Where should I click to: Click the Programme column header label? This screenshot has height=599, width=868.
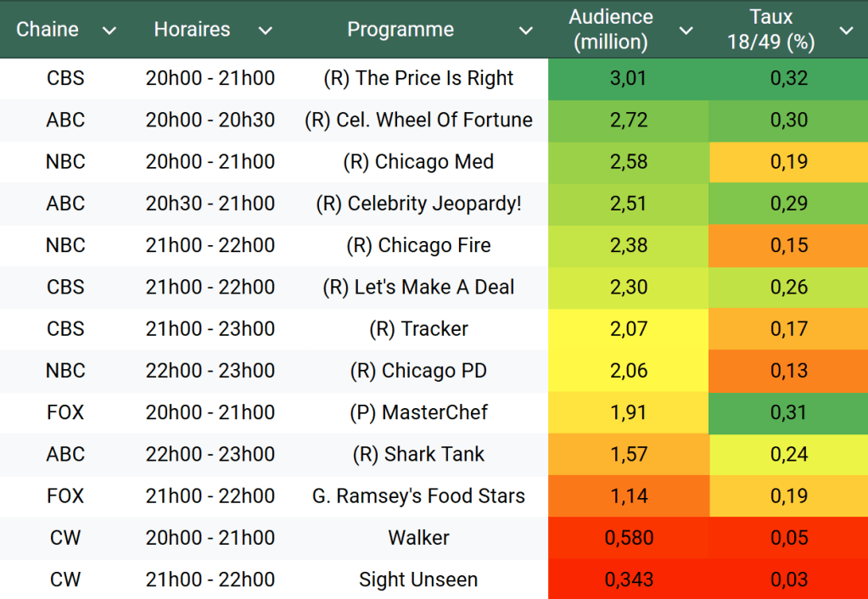pos(400,30)
